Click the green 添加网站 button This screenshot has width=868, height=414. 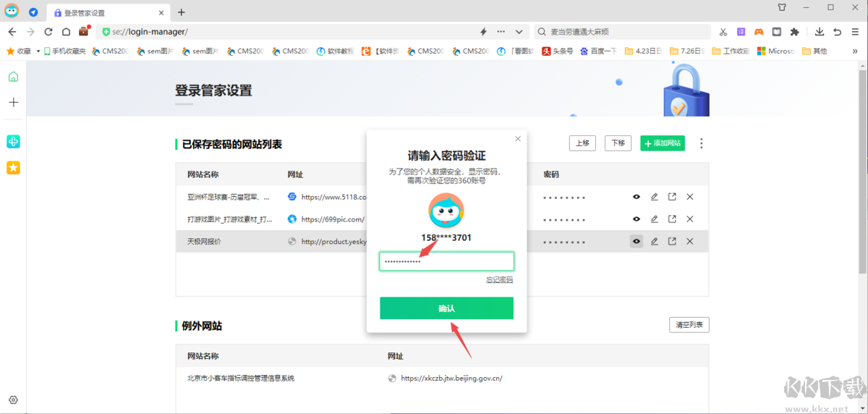click(x=663, y=143)
